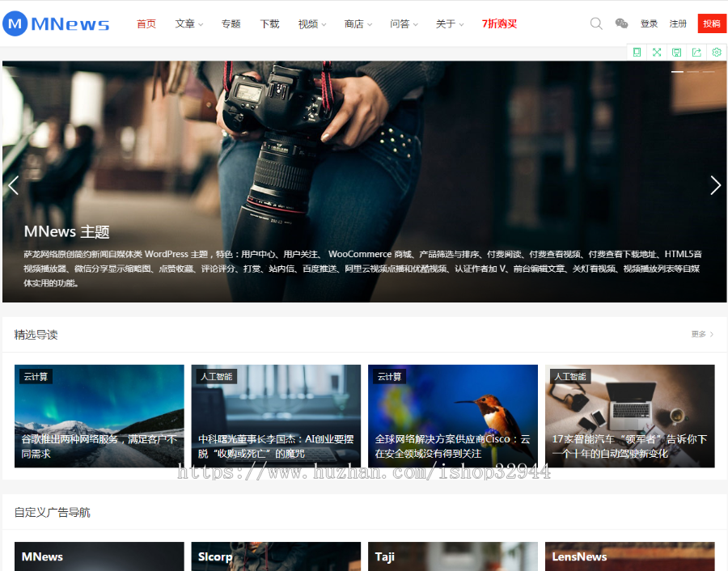Select the green mobile preview icon

tap(637, 51)
